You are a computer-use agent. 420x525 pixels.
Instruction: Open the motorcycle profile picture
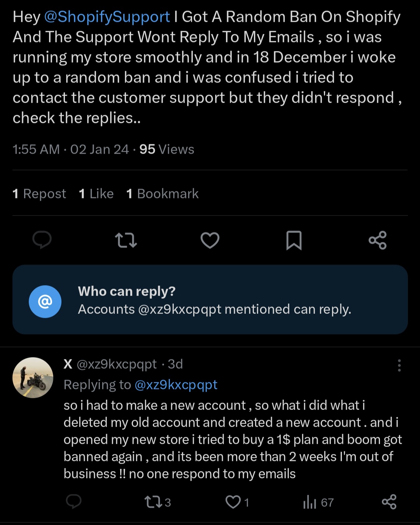point(33,378)
